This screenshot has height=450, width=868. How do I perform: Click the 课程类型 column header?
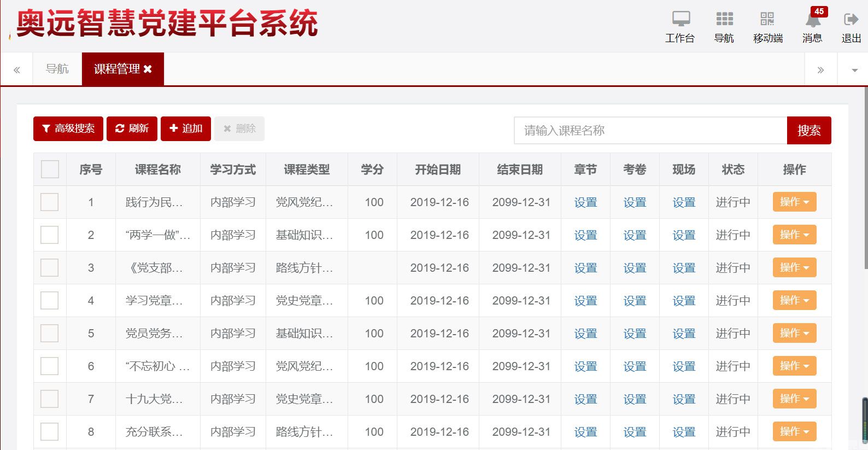tap(307, 170)
